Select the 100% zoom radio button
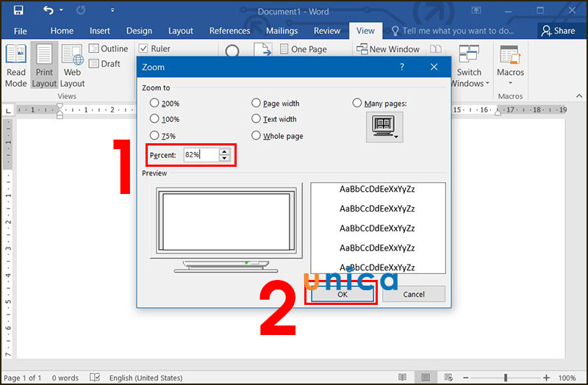This screenshot has height=385, width=588. point(154,118)
